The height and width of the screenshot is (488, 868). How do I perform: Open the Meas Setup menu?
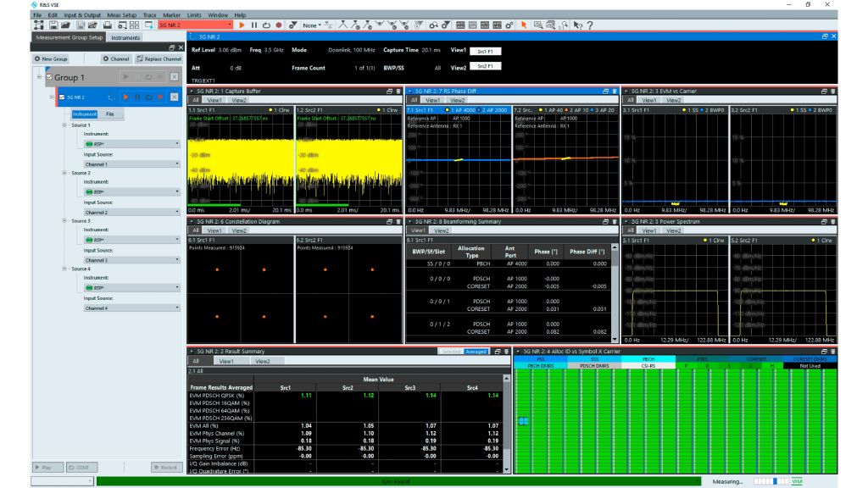(122, 15)
